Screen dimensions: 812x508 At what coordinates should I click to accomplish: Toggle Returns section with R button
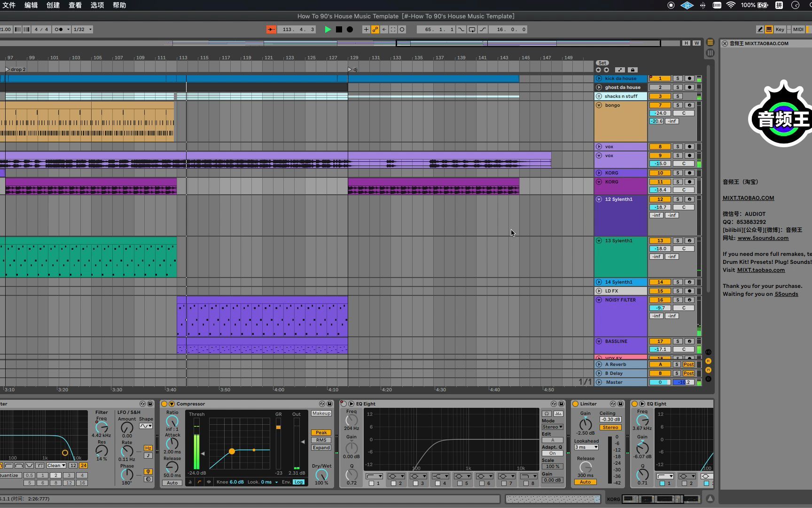708,361
